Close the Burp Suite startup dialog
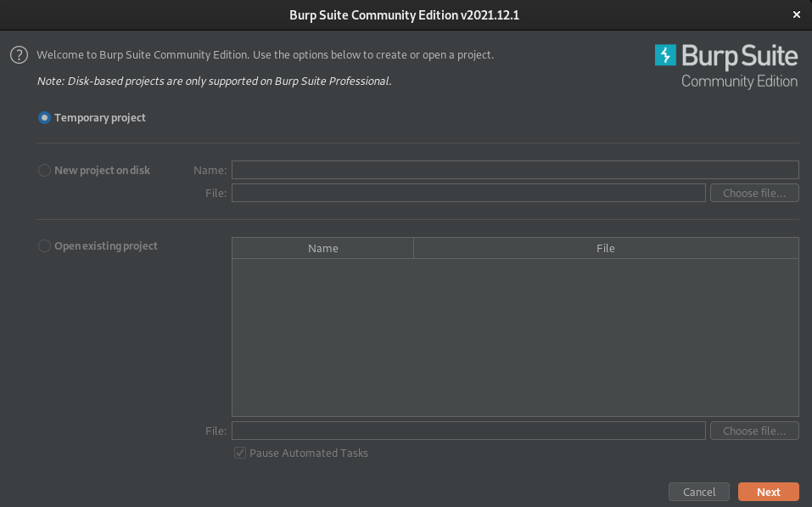The image size is (812, 507). tap(797, 14)
